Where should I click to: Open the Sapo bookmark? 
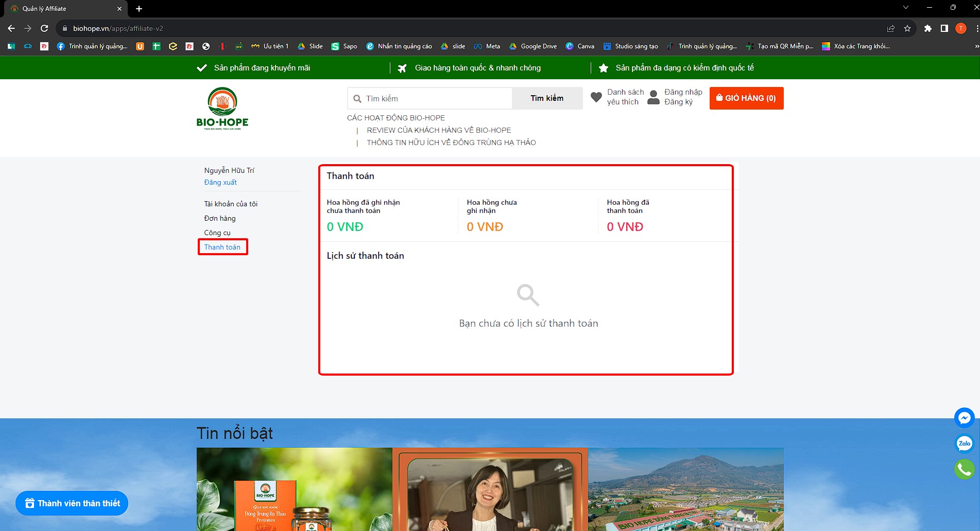pyautogui.click(x=345, y=46)
